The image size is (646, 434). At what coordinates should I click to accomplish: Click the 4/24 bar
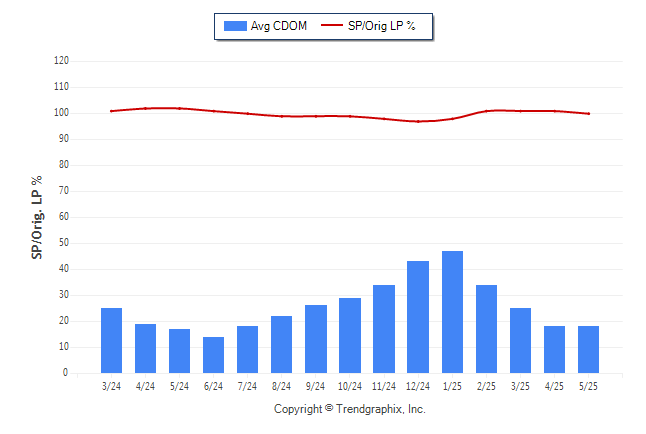[x=145, y=348]
